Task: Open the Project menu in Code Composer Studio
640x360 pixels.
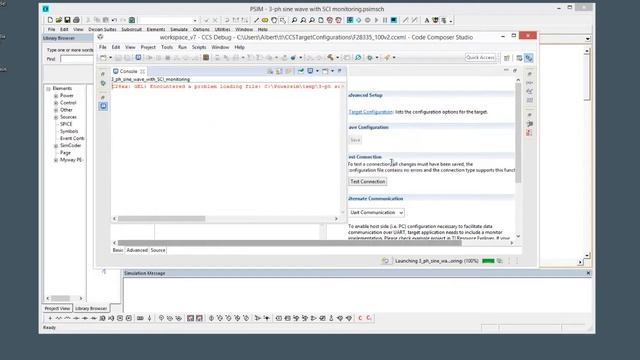Action: 148,47
